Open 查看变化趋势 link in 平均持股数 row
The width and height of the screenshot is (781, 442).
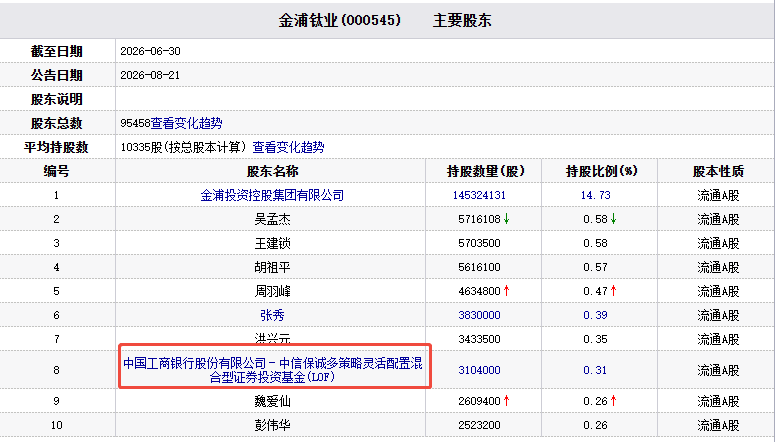point(288,147)
